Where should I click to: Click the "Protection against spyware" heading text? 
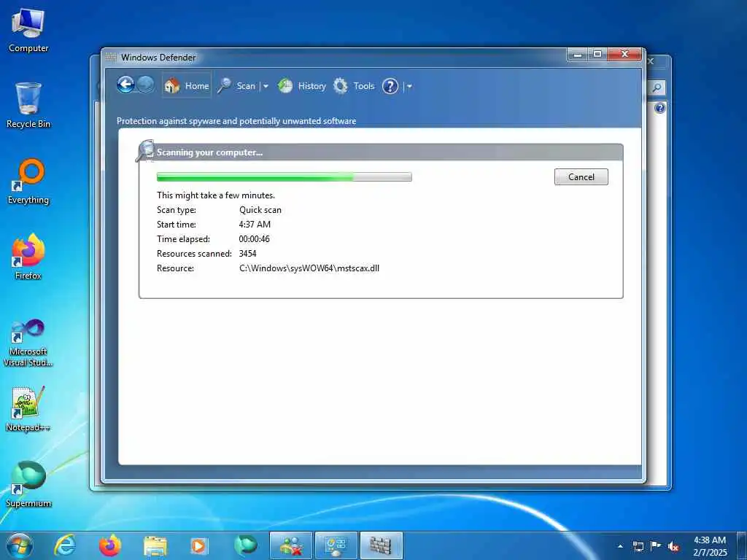tap(236, 121)
